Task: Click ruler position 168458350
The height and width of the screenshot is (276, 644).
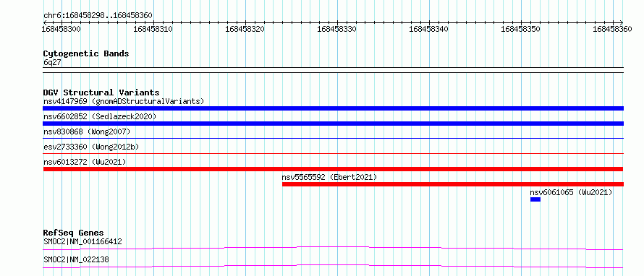Action: pos(521,29)
